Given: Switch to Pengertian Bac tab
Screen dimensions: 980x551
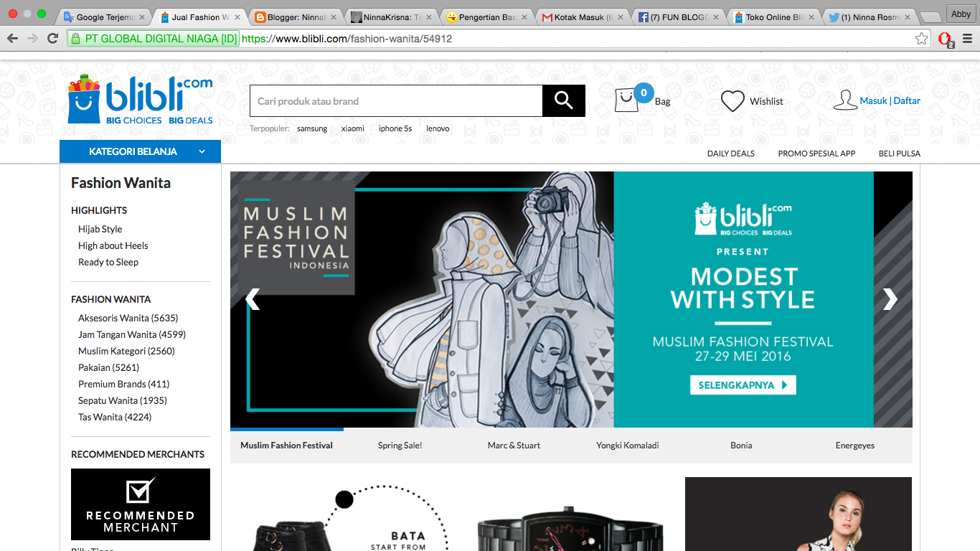Looking at the screenshot, I should [486, 17].
